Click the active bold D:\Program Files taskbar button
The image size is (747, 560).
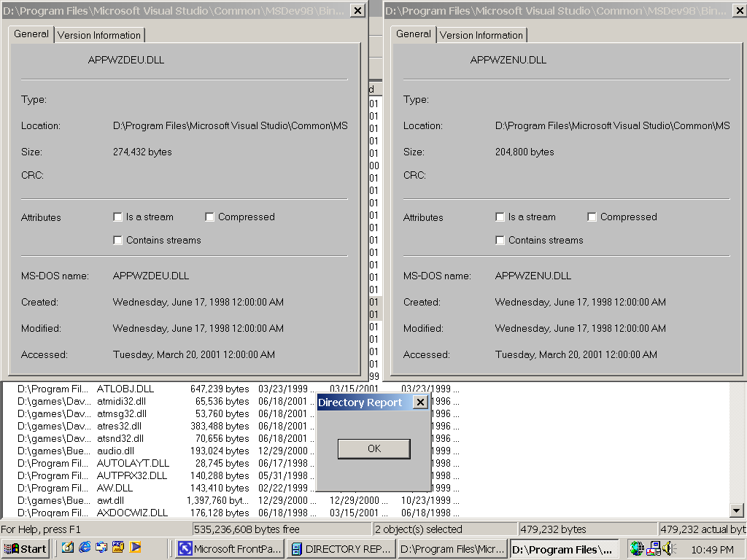pos(564,549)
